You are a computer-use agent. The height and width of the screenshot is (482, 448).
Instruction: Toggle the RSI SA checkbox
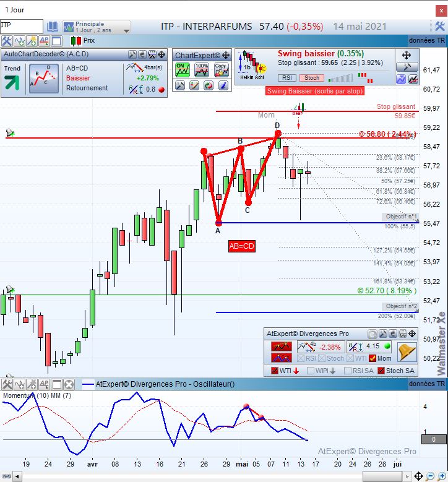point(348,371)
